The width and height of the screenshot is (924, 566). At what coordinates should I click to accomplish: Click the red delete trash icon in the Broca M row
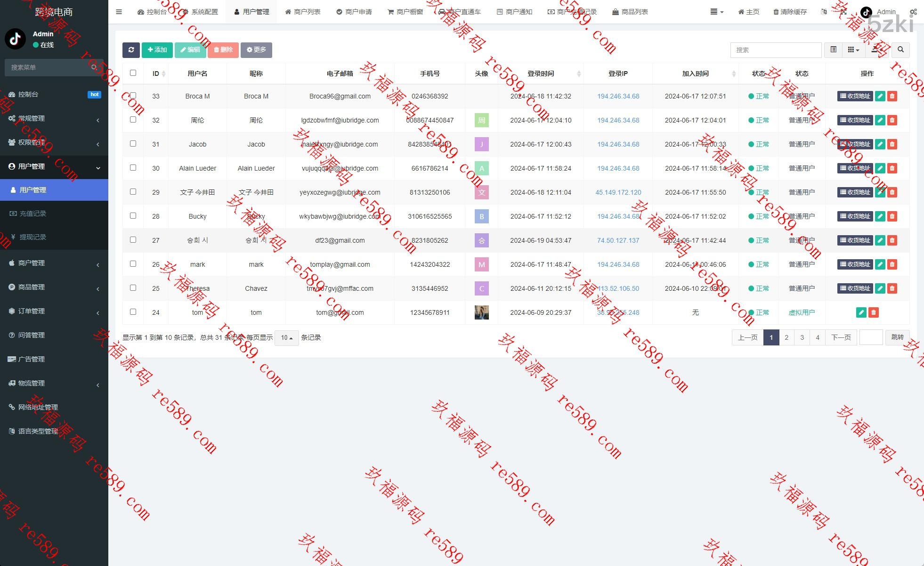(892, 96)
